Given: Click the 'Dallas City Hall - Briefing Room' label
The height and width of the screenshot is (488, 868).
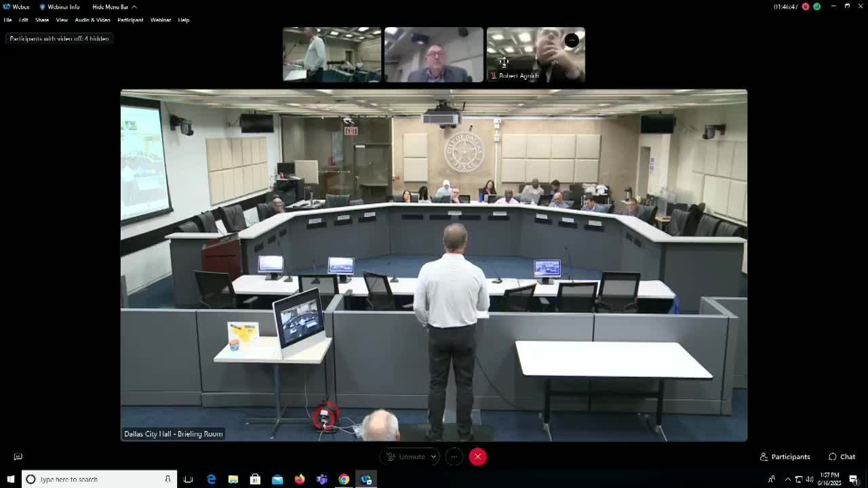Looking at the screenshot, I should (173, 434).
